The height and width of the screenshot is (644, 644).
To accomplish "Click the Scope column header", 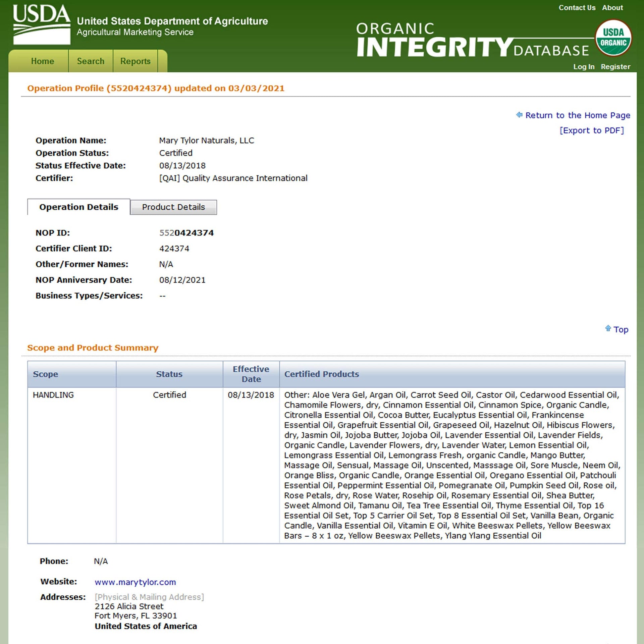I will coord(45,374).
